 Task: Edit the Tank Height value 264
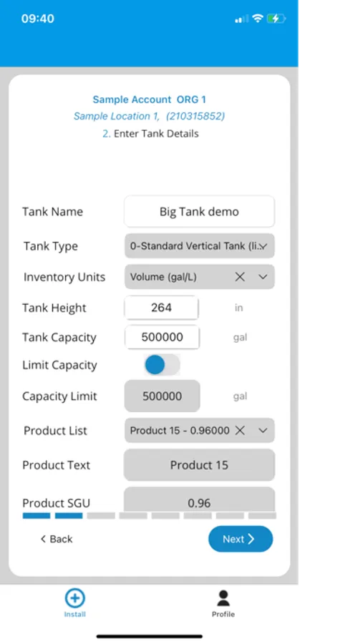coord(162,308)
